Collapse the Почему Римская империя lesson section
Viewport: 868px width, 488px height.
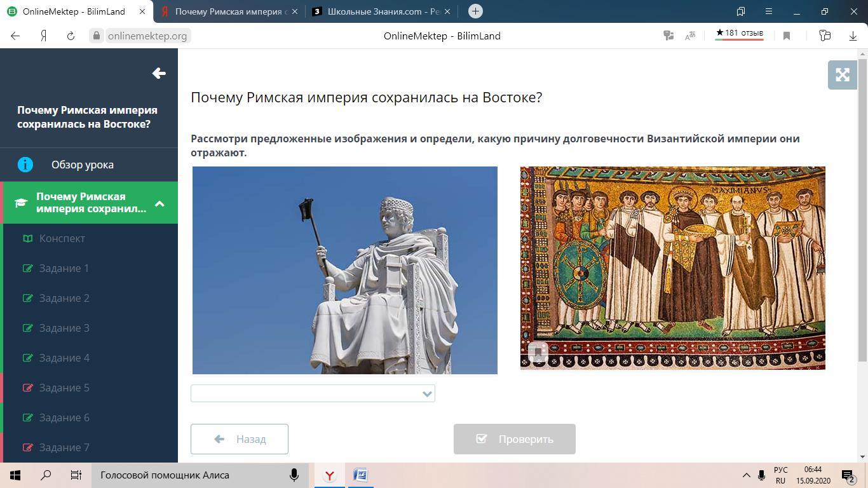[159, 203]
